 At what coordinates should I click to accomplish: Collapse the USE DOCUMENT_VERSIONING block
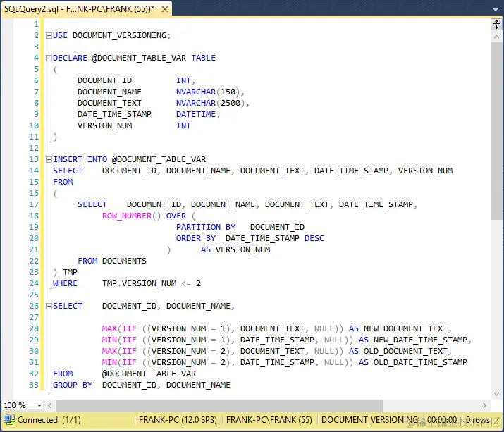(49, 35)
